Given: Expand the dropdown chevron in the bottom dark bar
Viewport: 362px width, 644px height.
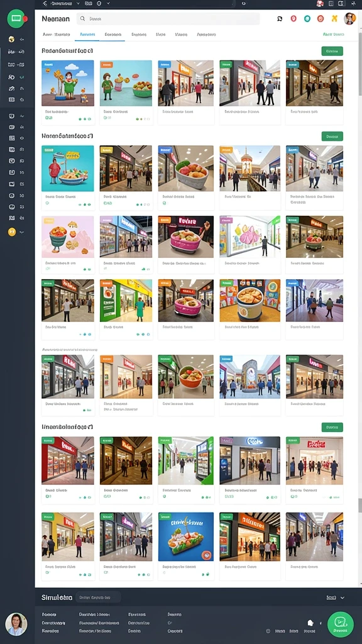Looking at the screenshot, I should click(x=343, y=597).
